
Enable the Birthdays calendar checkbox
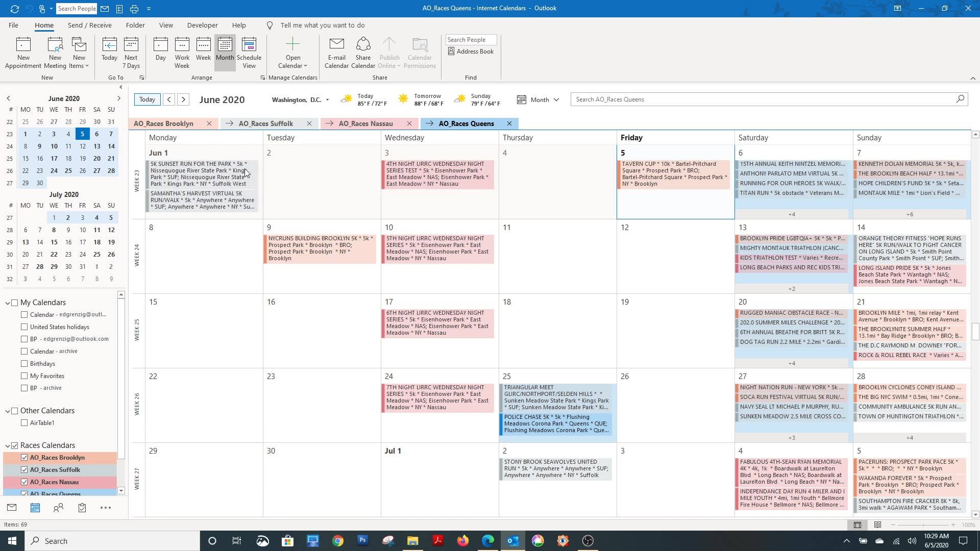pos(24,364)
